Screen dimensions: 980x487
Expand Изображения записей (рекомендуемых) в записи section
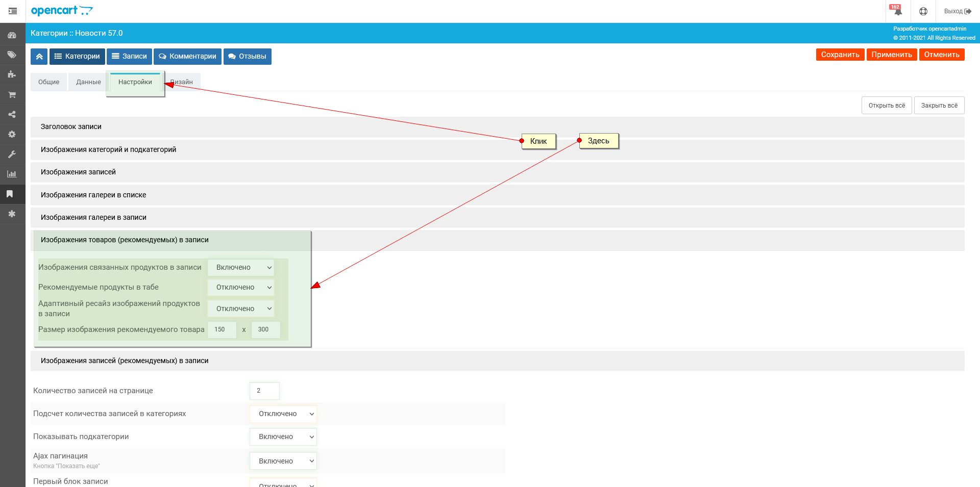click(x=498, y=361)
